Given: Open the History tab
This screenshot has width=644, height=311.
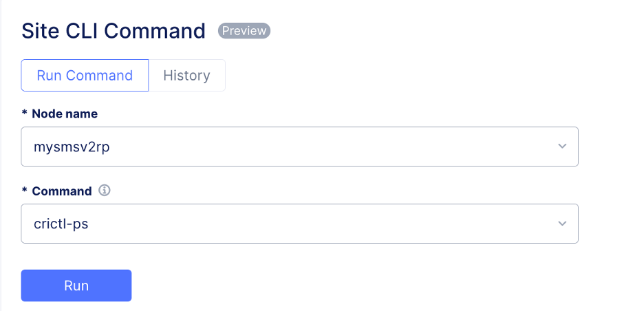Looking at the screenshot, I should pyautogui.click(x=186, y=76).
